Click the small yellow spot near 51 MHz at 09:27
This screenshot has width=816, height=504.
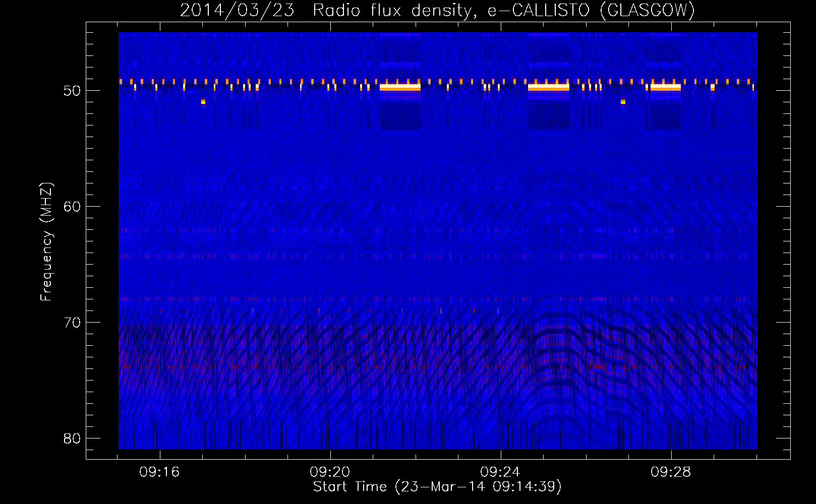tap(623, 102)
